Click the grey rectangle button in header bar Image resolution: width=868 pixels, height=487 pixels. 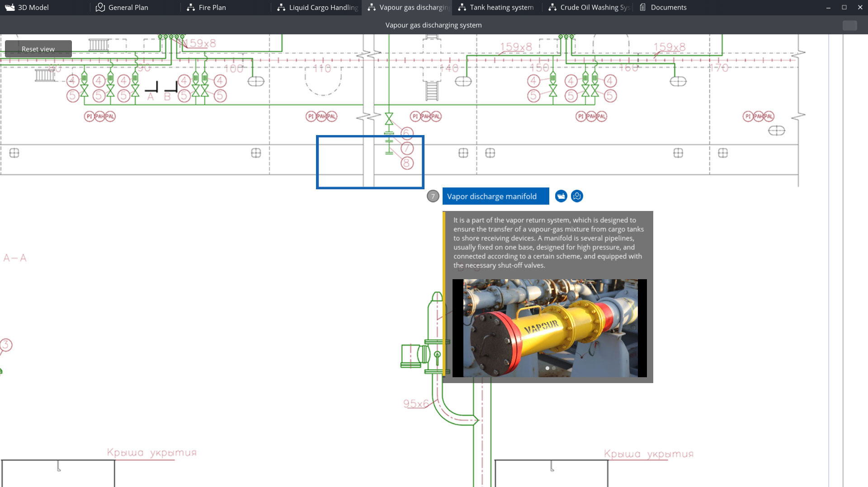pos(849,25)
